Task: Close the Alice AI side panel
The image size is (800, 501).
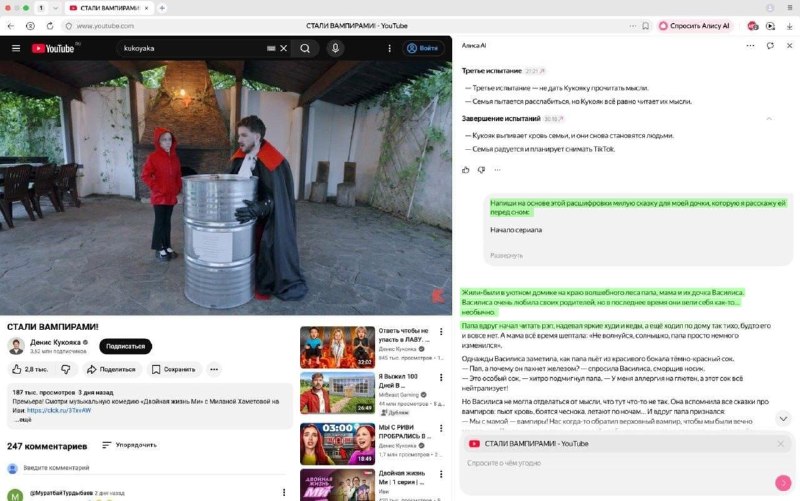Action: pyautogui.click(x=789, y=45)
